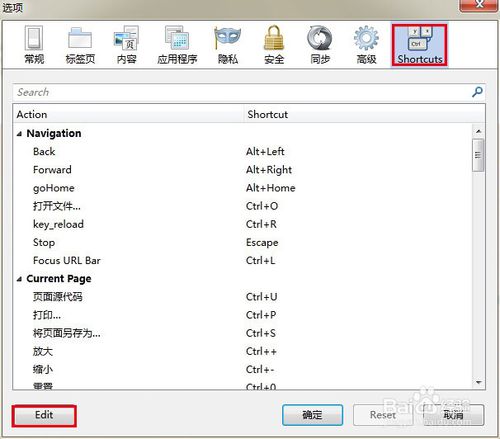The width and height of the screenshot is (500, 439).
Task: Sort by the Shortcut column header
Action: coord(364,114)
